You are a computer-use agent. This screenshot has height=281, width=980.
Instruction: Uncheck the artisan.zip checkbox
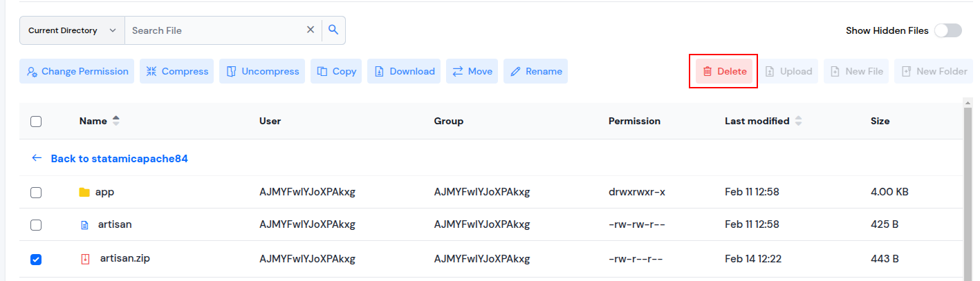tap(36, 260)
